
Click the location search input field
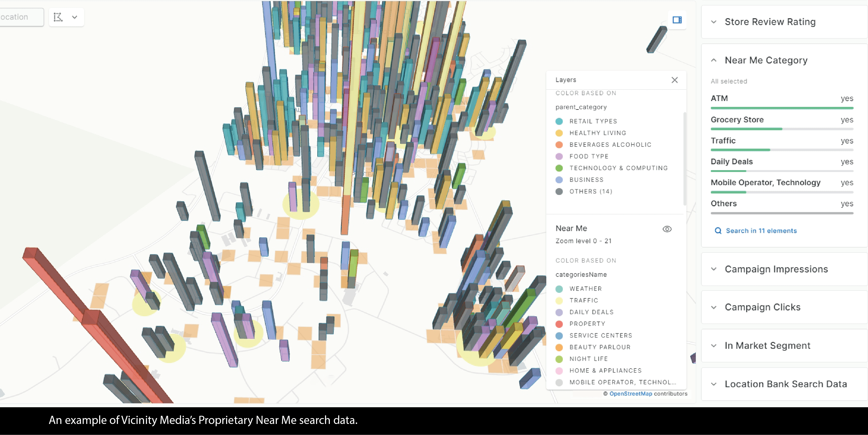click(x=21, y=17)
